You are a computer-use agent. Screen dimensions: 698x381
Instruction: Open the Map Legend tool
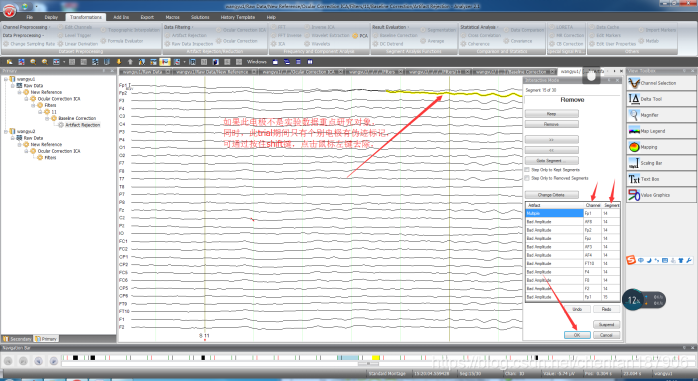pos(661,131)
